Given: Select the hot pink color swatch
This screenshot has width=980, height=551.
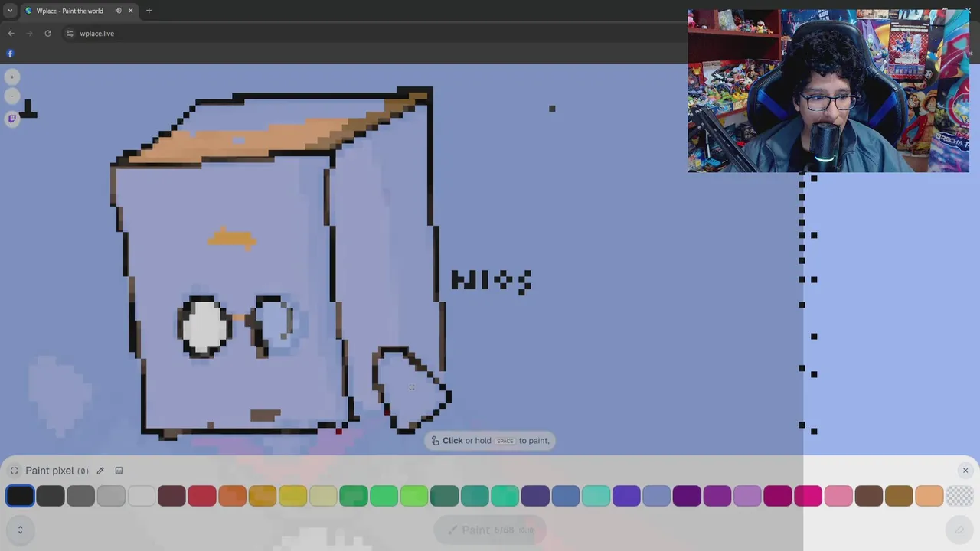Looking at the screenshot, I should coord(808,496).
